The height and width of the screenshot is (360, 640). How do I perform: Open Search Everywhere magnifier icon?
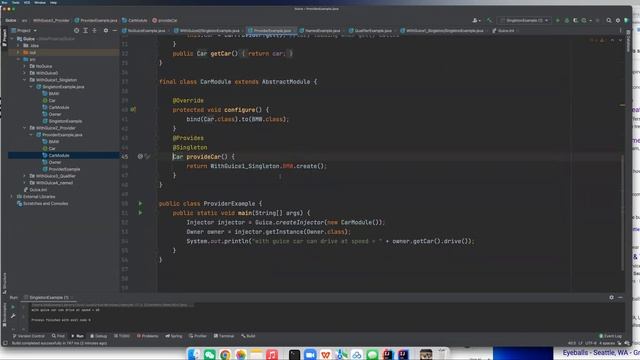pos(609,20)
